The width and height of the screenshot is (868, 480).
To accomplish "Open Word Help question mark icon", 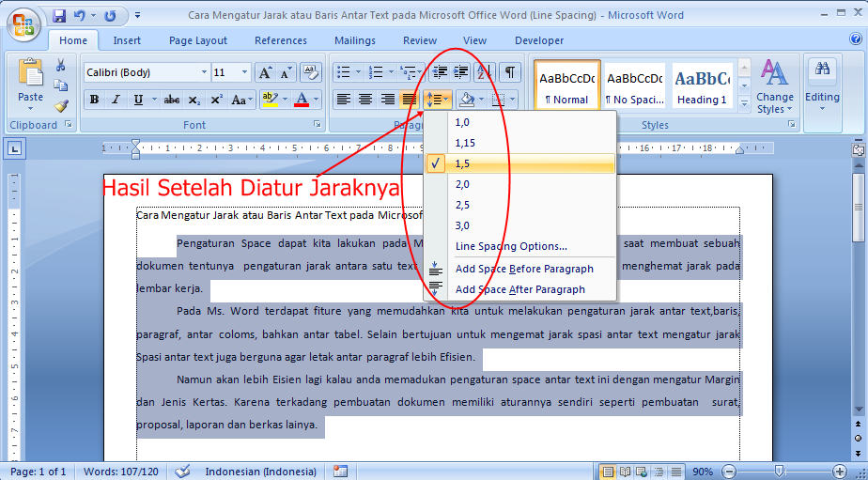I will pos(855,39).
